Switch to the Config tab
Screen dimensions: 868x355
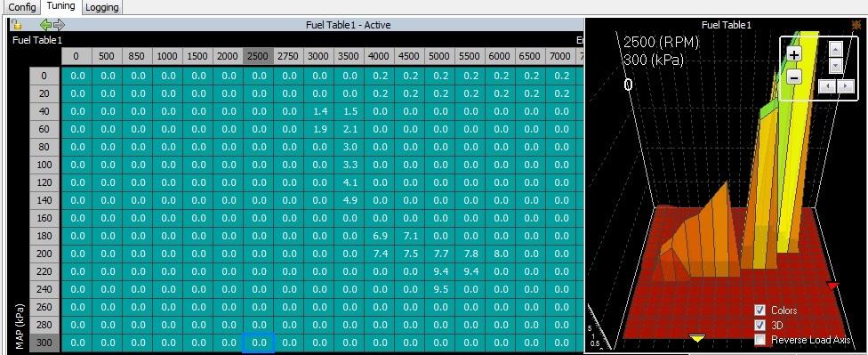[22, 7]
